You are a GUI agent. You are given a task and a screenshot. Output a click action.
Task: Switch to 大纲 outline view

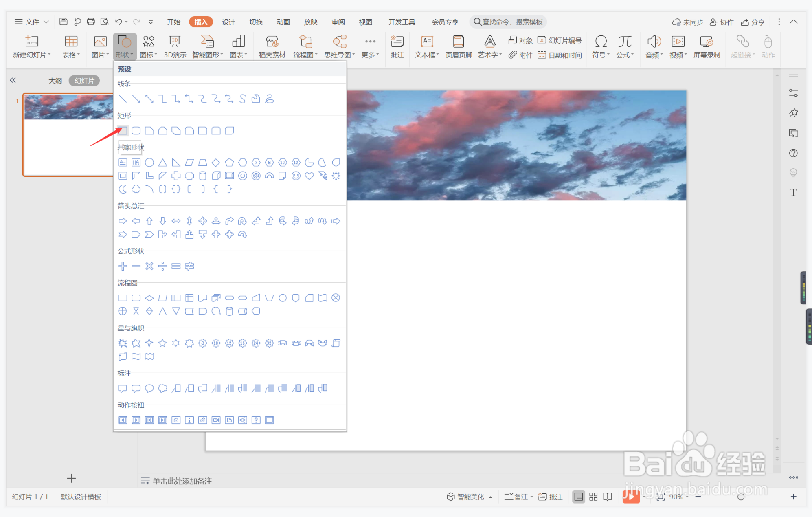(55, 81)
